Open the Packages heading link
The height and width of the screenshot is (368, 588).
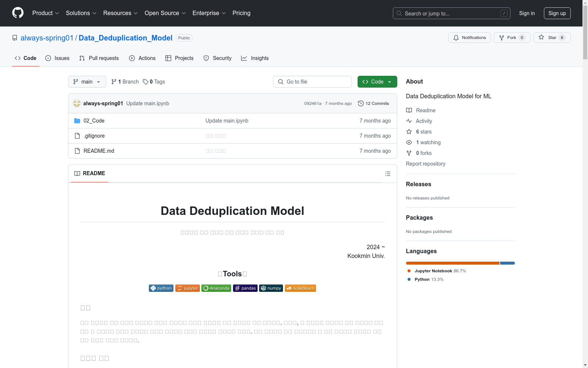[419, 218]
